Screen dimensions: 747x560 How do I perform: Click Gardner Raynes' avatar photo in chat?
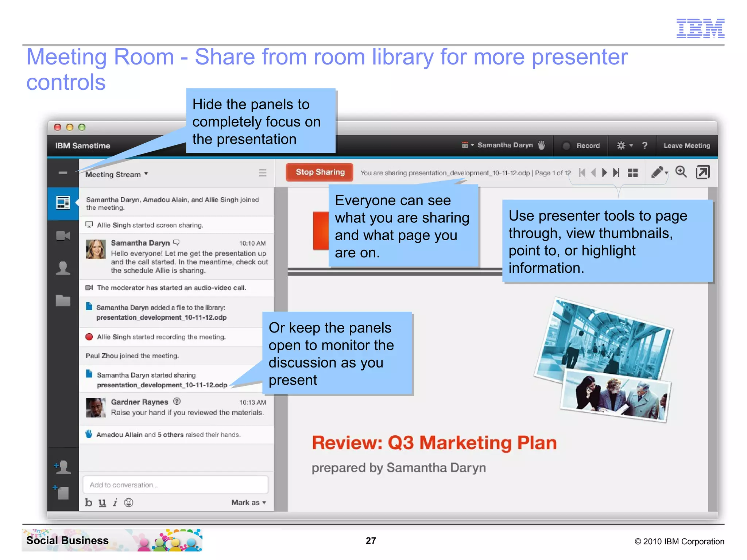(x=96, y=408)
